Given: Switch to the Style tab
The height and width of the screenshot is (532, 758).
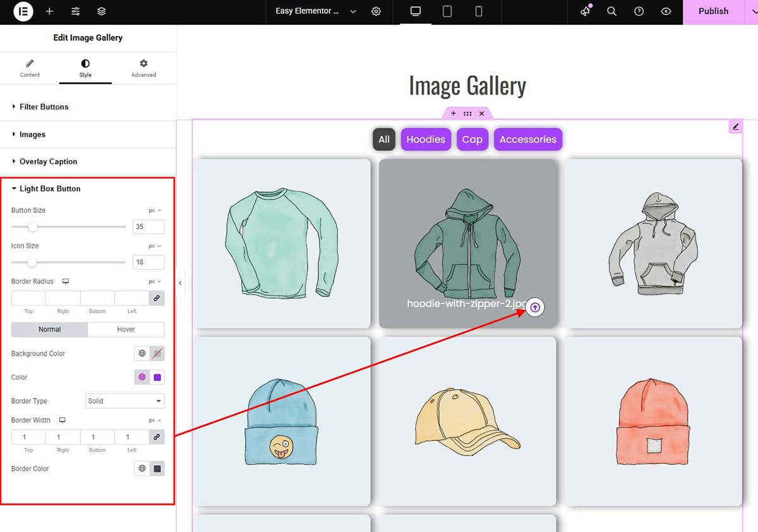Looking at the screenshot, I should [x=85, y=68].
